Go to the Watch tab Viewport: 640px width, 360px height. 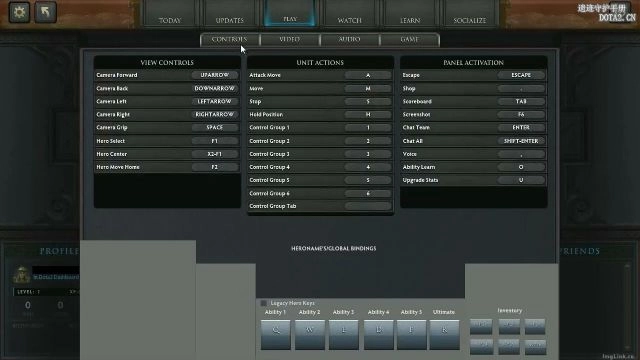349,14
